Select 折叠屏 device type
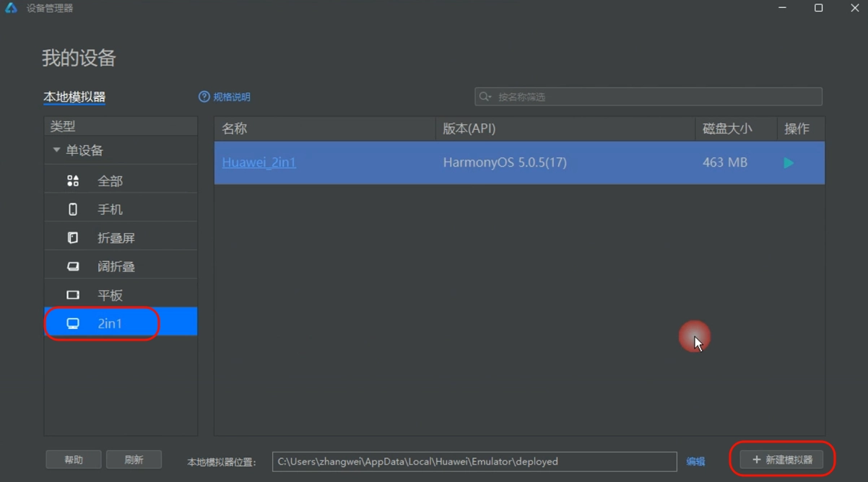The height and width of the screenshot is (482, 868). [121, 237]
